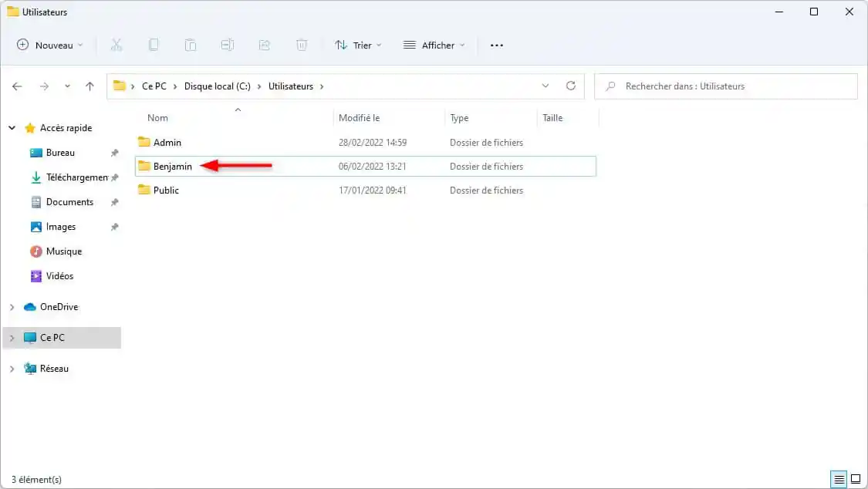
Task: Click the Bureau desktop icon in sidebar
Action: (36, 153)
